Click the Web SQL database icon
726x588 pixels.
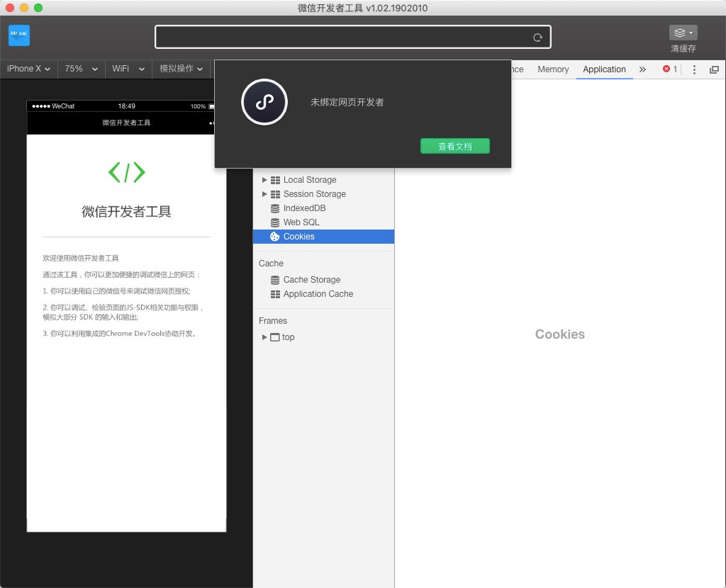click(275, 222)
